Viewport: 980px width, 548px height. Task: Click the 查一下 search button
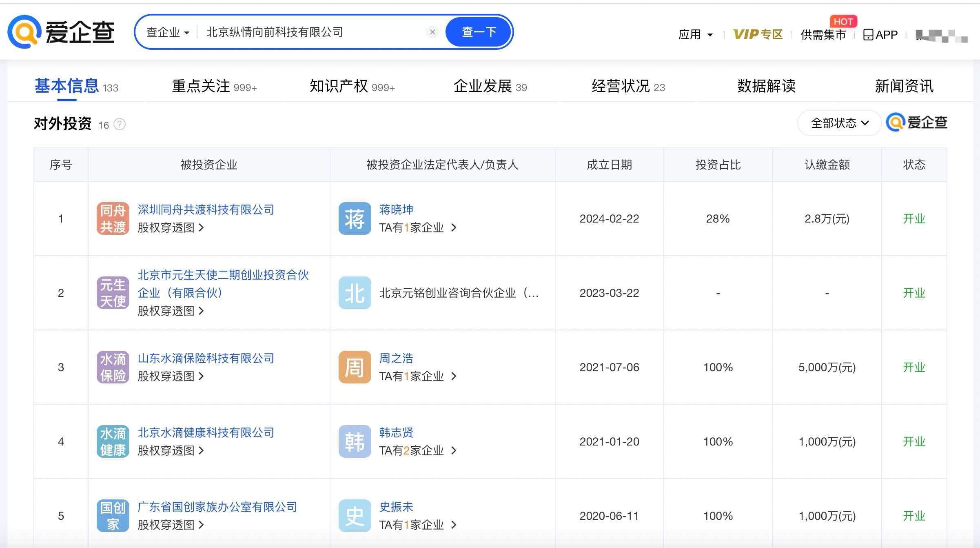(479, 32)
